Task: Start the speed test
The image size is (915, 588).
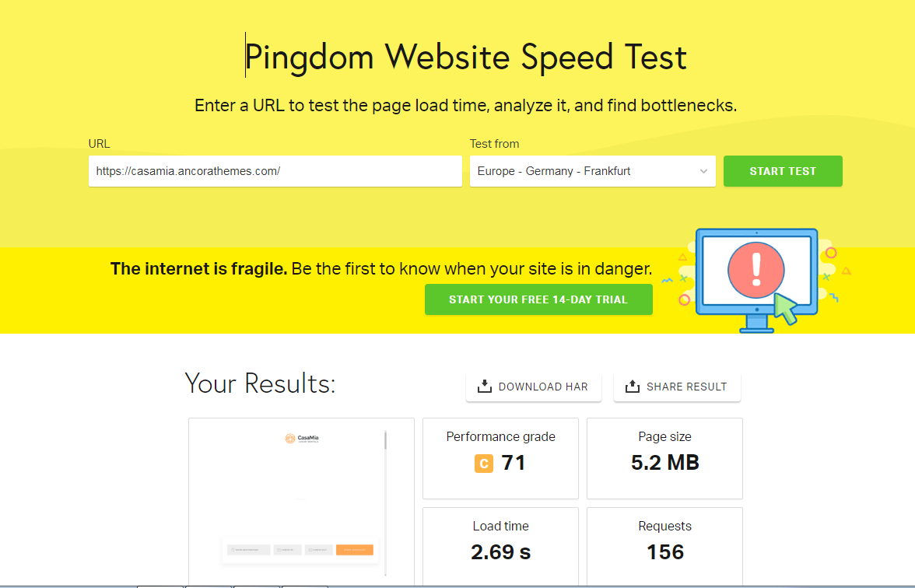Action: pyautogui.click(x=783, y=171)
